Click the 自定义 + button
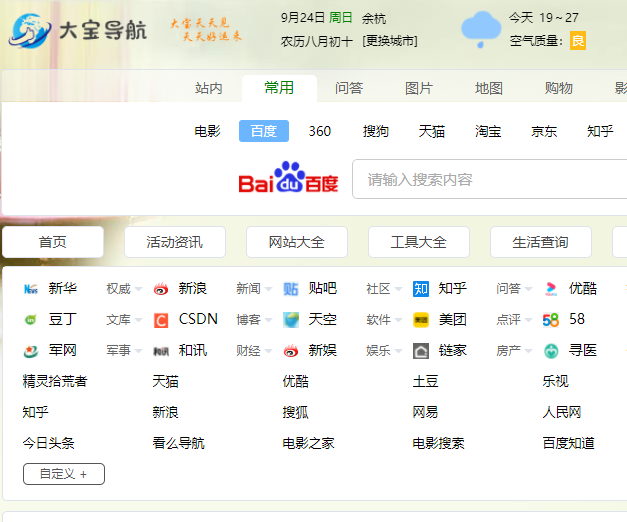 (64, 474)
